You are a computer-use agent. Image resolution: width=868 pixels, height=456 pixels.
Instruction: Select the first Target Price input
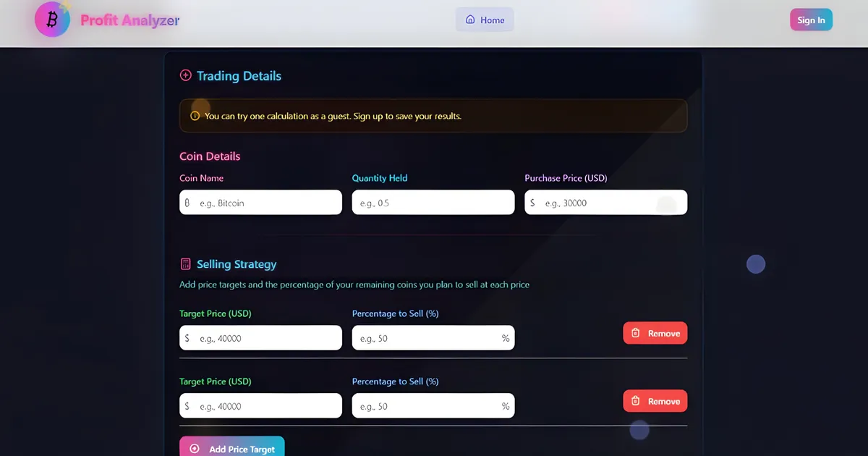click(268, 338)
